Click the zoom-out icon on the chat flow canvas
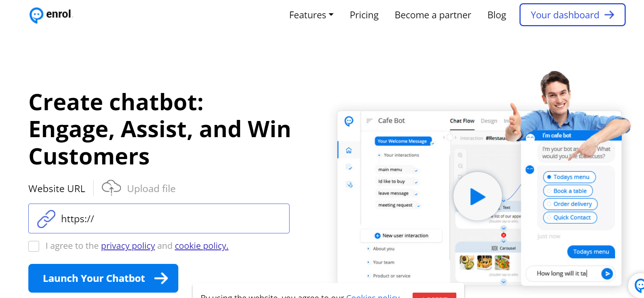 pos(460,166)
